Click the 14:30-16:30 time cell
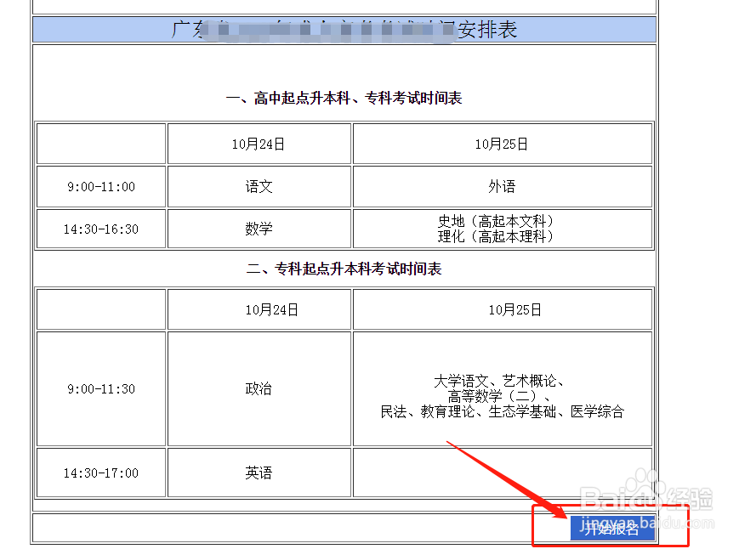 click(101, 229)
